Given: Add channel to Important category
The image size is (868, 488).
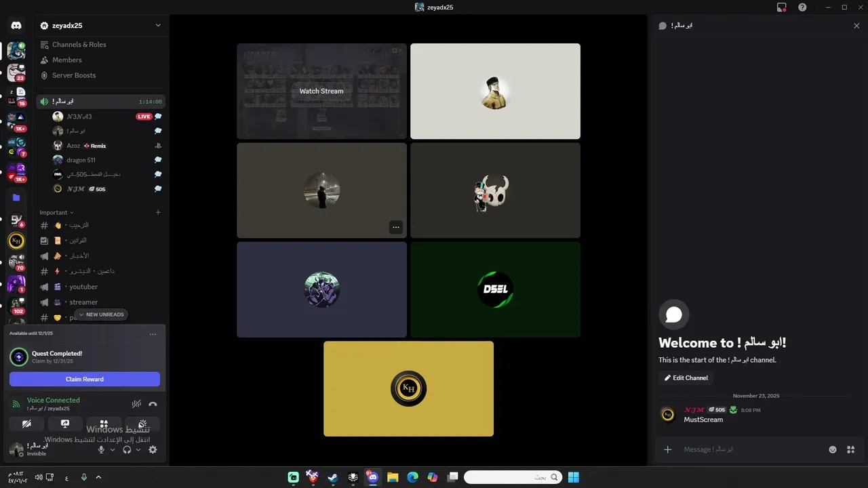Looking at the screenshot, I should coord(158,213).
